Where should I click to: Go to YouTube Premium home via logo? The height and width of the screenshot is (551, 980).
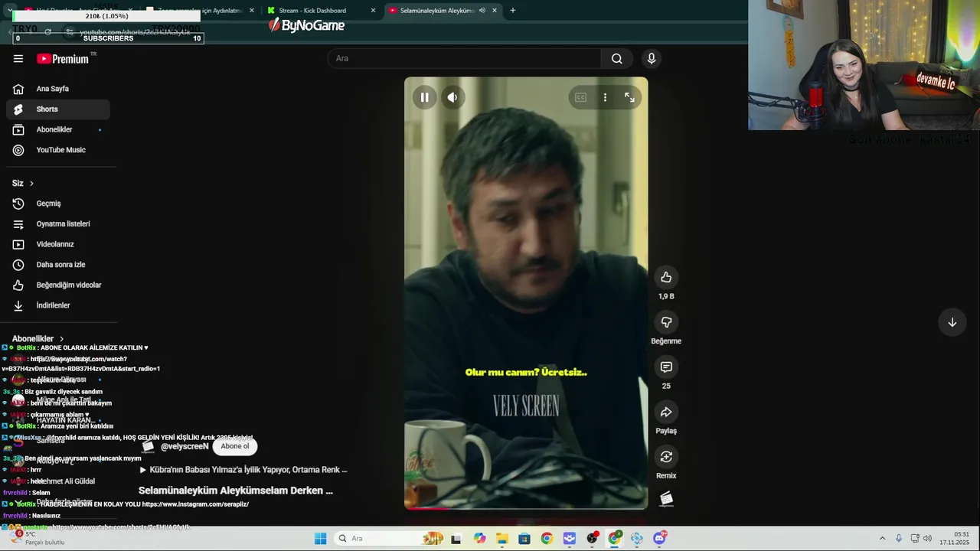tap(63, 59)
